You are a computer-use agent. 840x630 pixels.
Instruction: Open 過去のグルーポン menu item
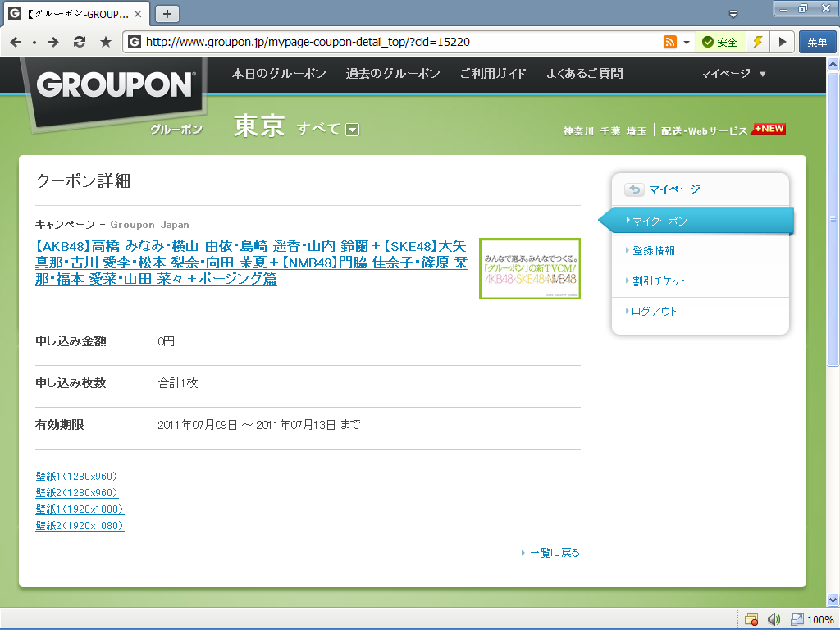393,73
